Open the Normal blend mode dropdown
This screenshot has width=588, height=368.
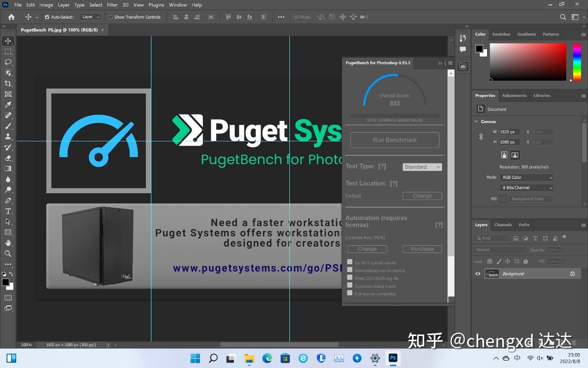(x=501, y=250)
